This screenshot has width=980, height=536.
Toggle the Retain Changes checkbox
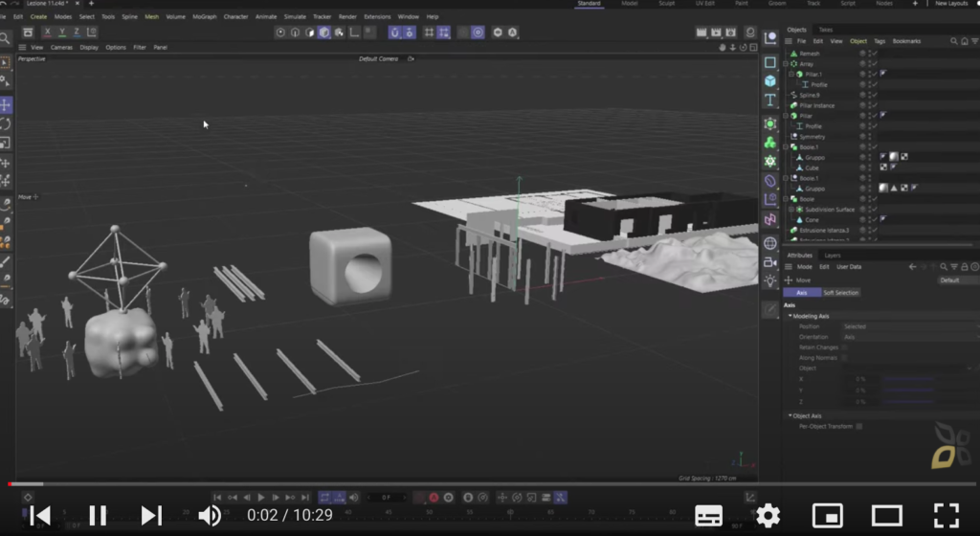pos(844,347)
